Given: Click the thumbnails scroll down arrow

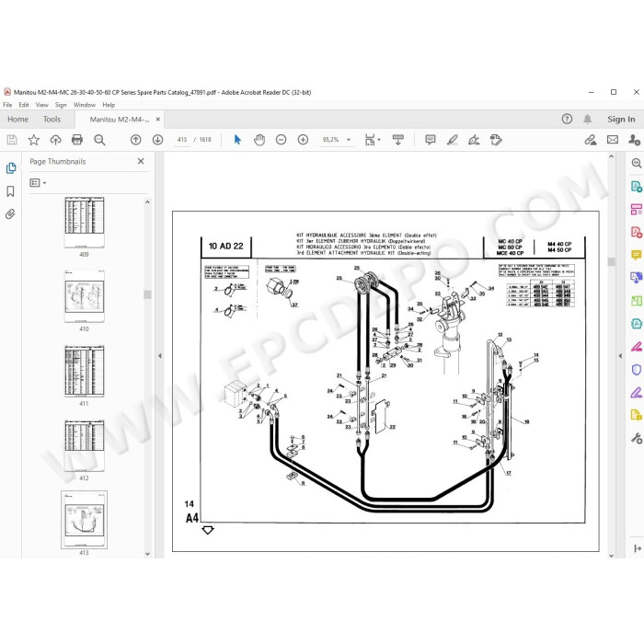Looking at the screenshot, I should (x=147, y=554).
